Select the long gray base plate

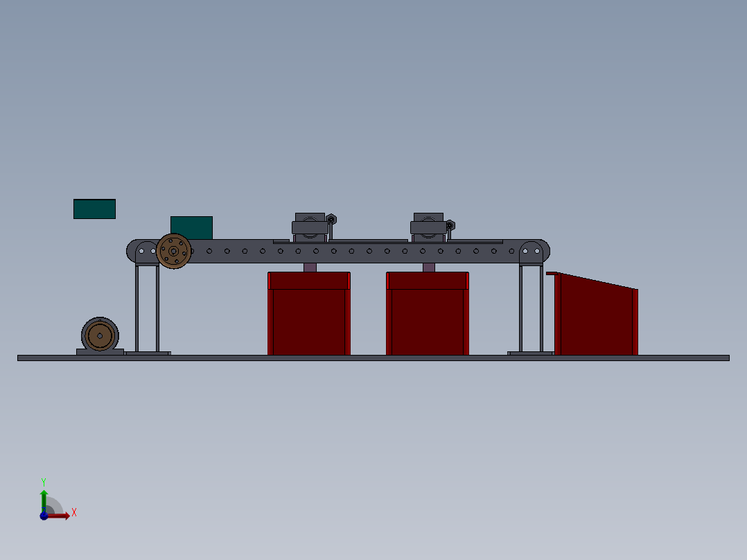(373, 358)
